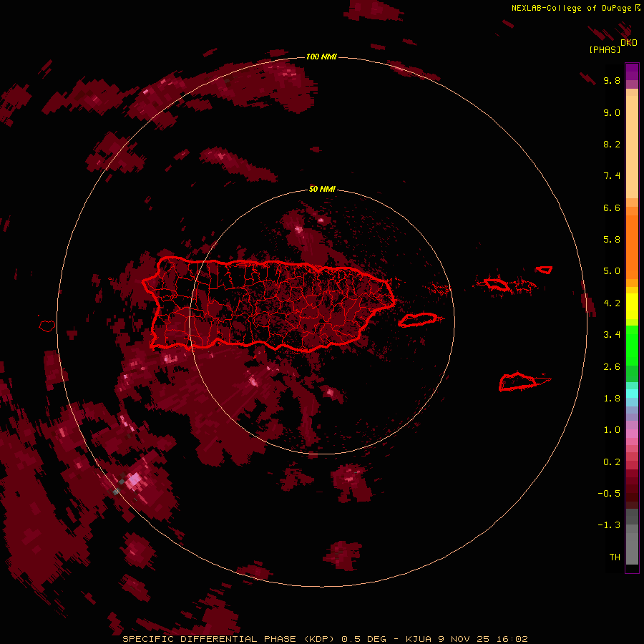Click the 5.0 scale value
Screen dimensions: 644x644
click(612, 271)
